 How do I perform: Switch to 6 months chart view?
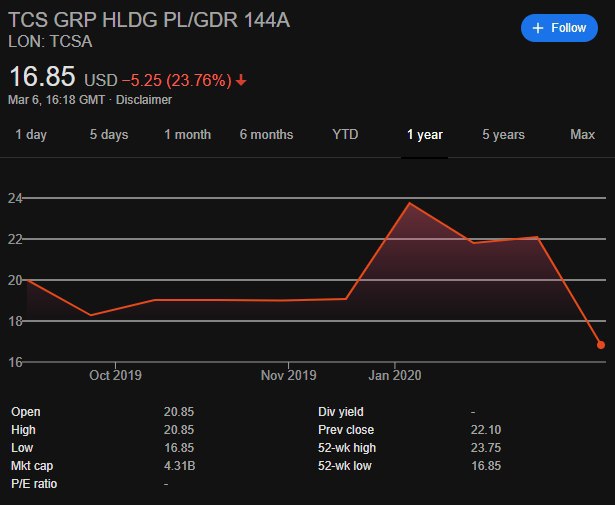pyautogui.click(x=266, y=134)
